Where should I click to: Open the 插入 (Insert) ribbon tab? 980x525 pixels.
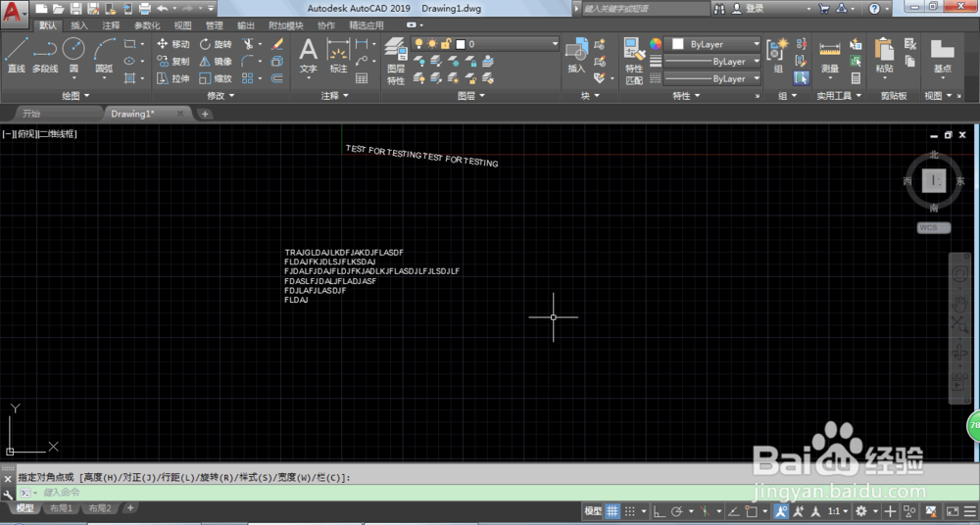(x=79, y=25)
